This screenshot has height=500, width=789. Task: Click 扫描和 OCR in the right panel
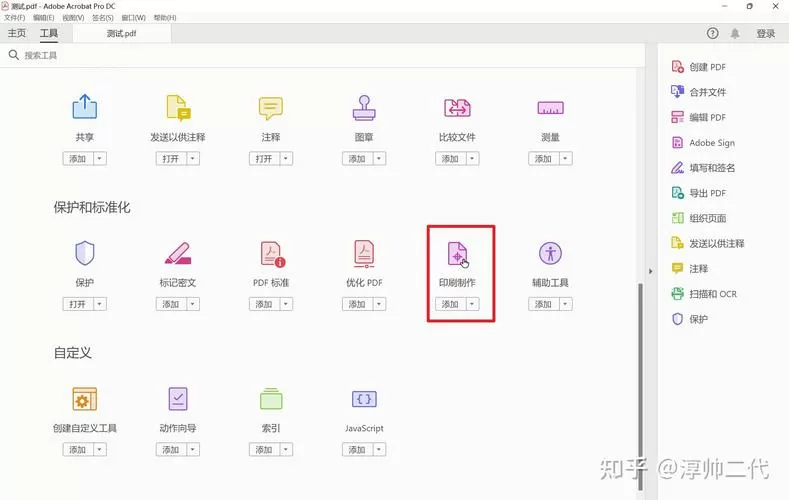[704, 294]
